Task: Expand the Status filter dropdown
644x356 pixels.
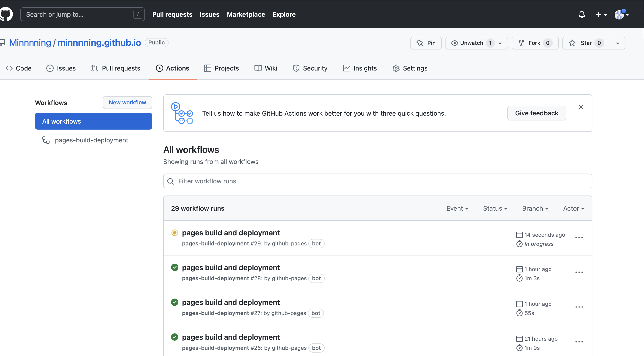Action: 495,208
